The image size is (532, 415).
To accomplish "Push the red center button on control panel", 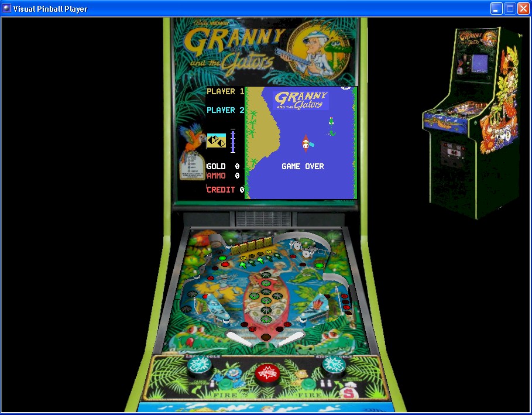I will point(267,374).
